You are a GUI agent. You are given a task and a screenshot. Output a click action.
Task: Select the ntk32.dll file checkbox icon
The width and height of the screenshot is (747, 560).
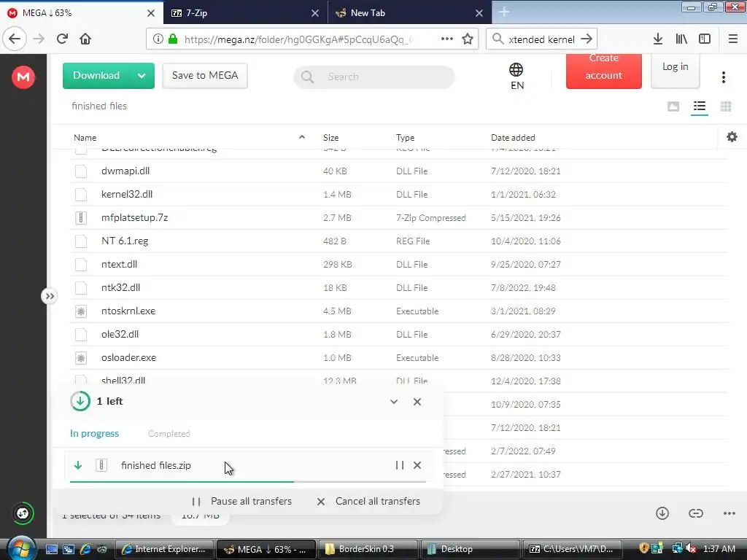pos(81,287)
